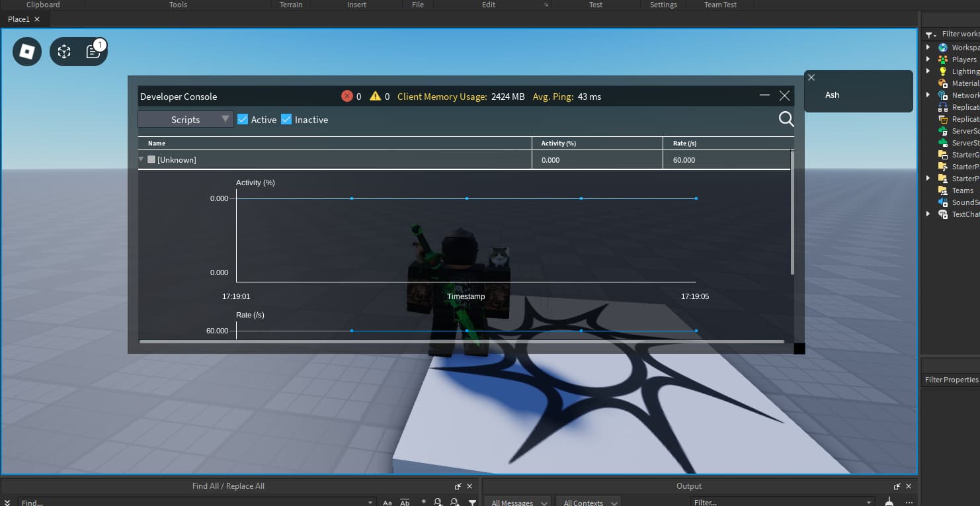Open the All Messages dropdown in Output

[517, 503]
